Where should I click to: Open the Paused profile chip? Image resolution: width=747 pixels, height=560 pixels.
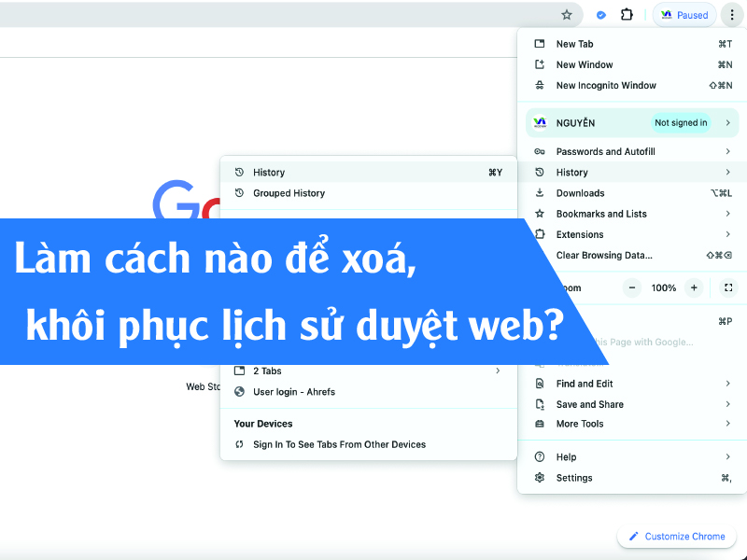point(684,15)
